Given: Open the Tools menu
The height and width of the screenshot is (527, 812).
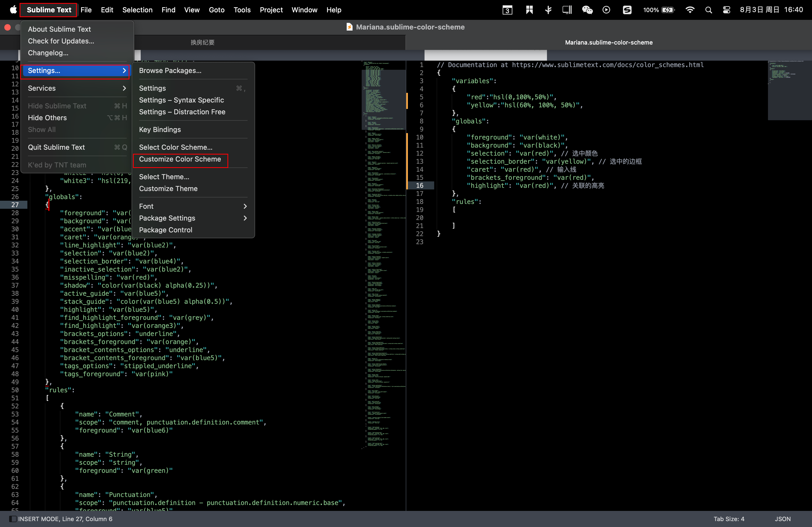Looking at the screenshot, I should (242, 10).
